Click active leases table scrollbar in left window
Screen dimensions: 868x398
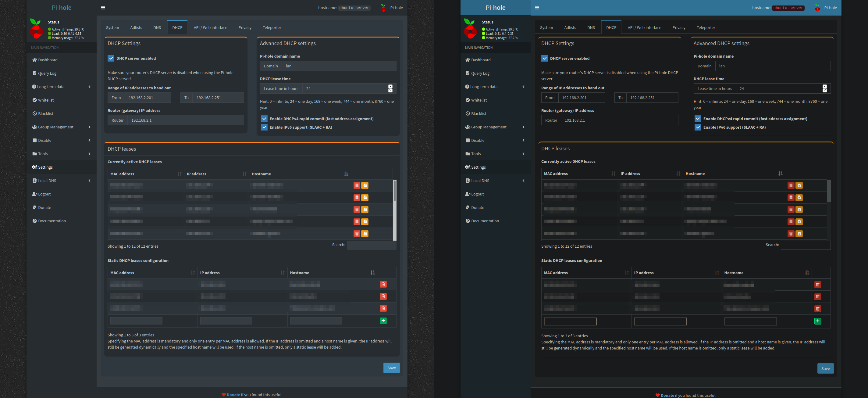coord(395,191)
